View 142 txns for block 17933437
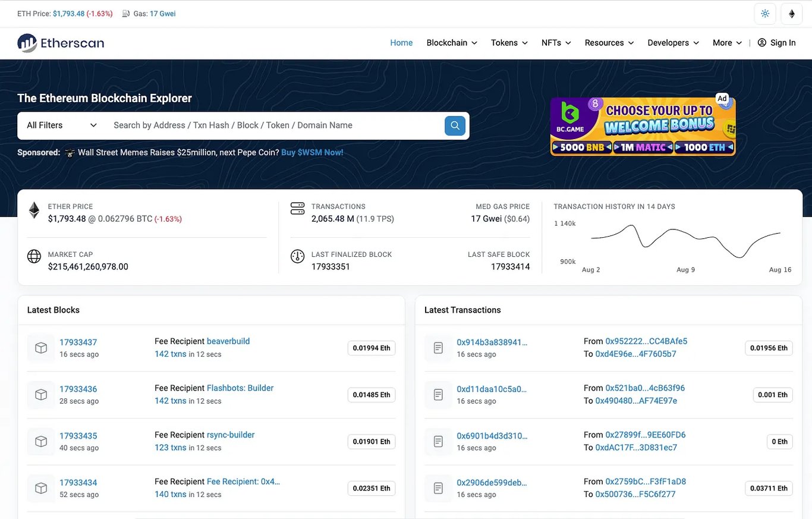The height and width of the screenshot is (519, 812). tap(171, 354)
